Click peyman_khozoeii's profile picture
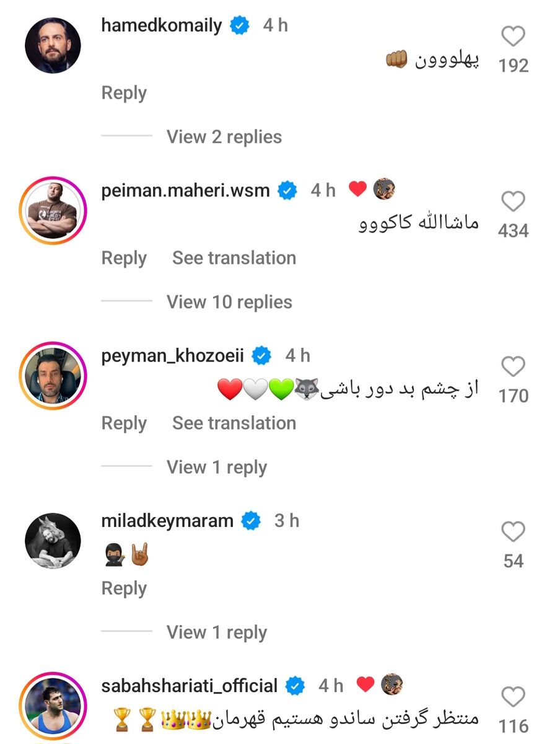This screenshot has width=560, height=744. [x=53, y=374]
